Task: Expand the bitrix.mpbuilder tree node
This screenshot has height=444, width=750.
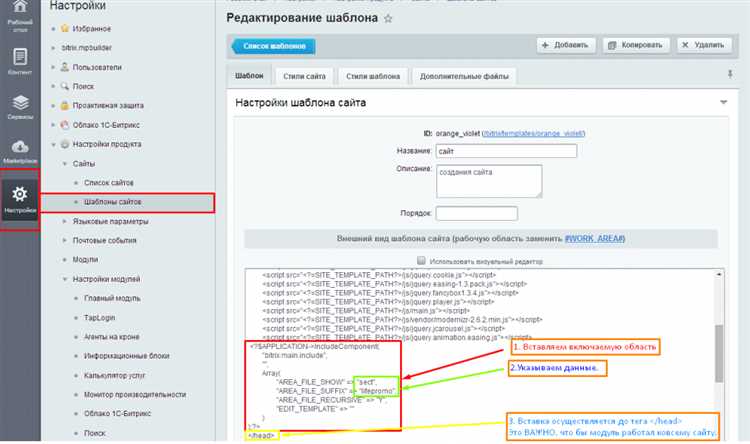Action: [54, 48]
